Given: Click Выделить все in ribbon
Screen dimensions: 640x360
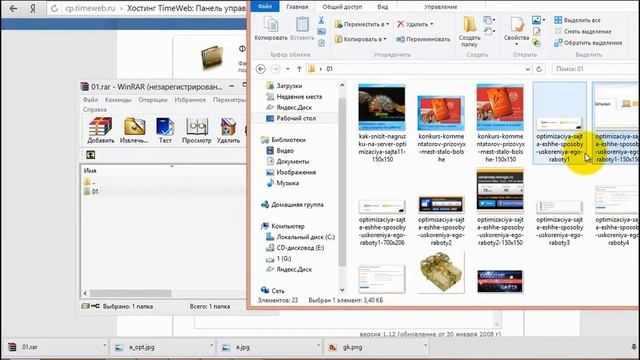Looking at the screenshot, I should [x=577, y=20].
